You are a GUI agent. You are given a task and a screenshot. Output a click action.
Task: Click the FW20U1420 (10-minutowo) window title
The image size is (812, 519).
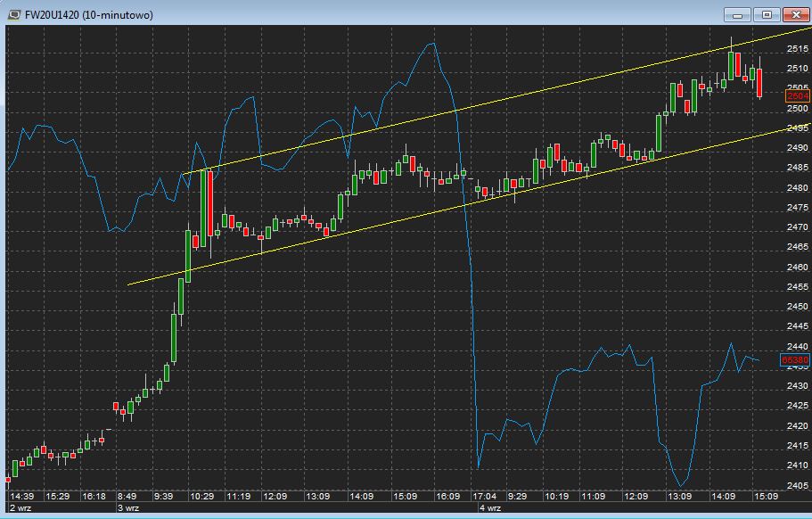click(89, 15)
